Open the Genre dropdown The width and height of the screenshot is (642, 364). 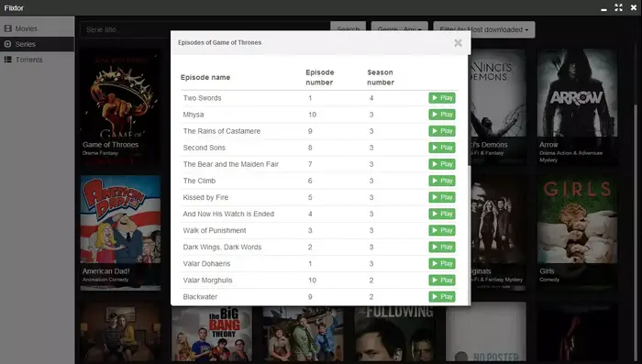click(x=400, y=29)
